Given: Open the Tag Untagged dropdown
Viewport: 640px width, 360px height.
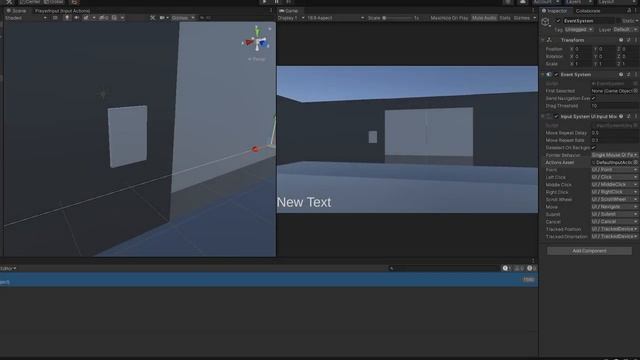Looking at the screenshot, I should coord(579,30).
